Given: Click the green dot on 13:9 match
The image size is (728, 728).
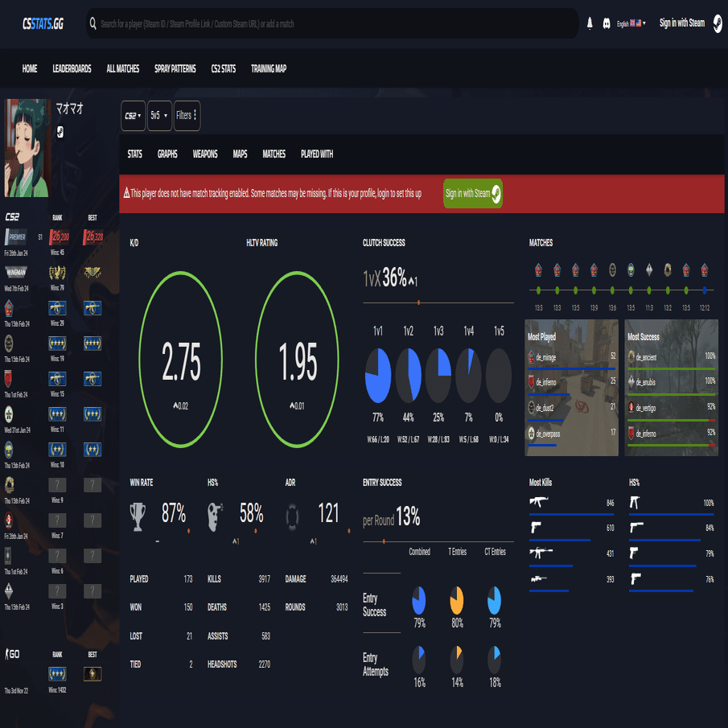Looking at the screenshot, I should (594, 290).
